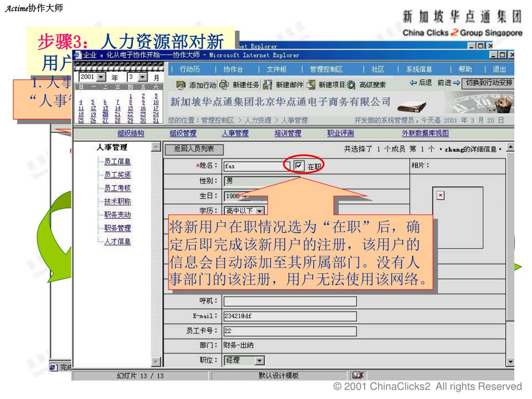This screenshot has width=532, height=399.
Task: Switch to the 人事管理 tab
Action: click(x=235, y=134)
